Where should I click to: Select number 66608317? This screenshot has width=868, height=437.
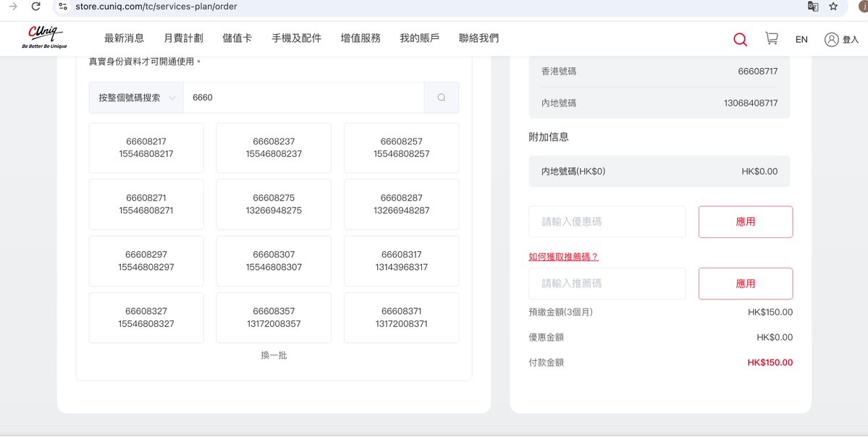(401, 261)
